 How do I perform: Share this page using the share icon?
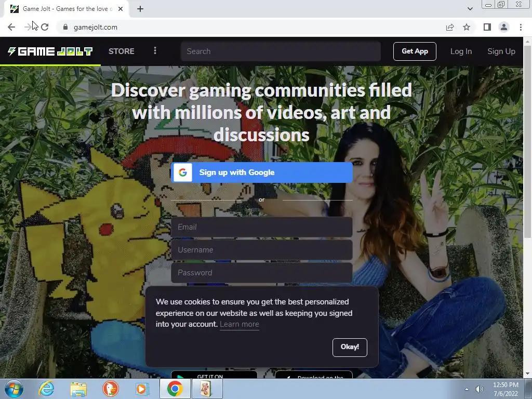450,27
